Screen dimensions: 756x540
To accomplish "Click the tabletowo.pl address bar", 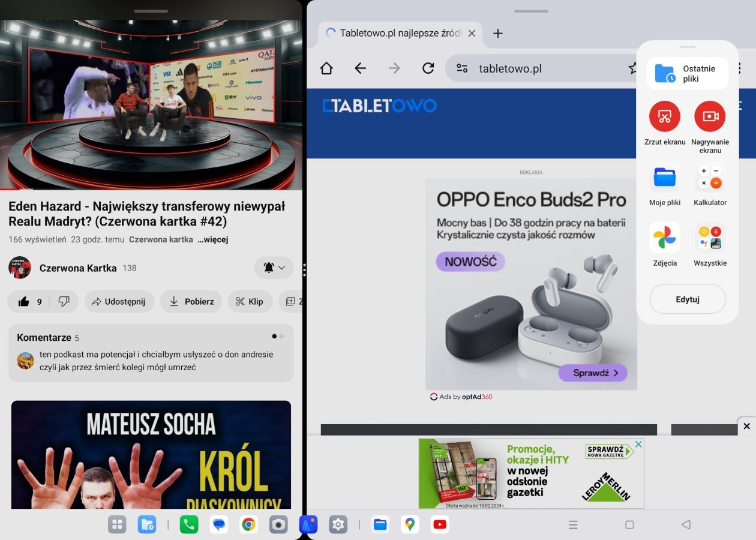I will pos(540,68).
